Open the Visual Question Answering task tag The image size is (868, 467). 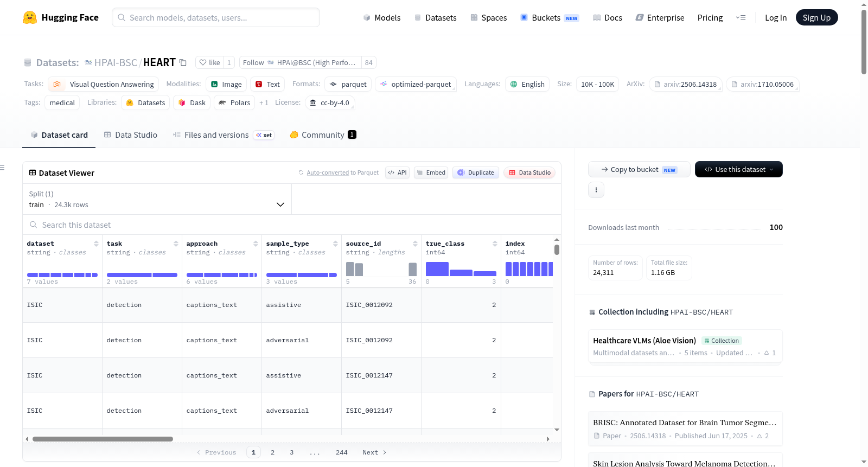[x=104, y=84]
